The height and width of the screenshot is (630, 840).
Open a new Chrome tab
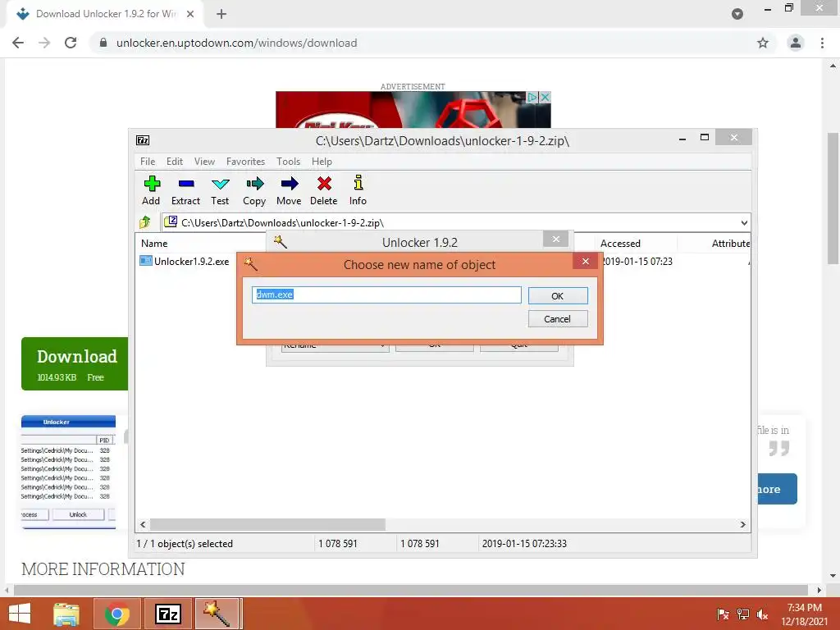221,14
